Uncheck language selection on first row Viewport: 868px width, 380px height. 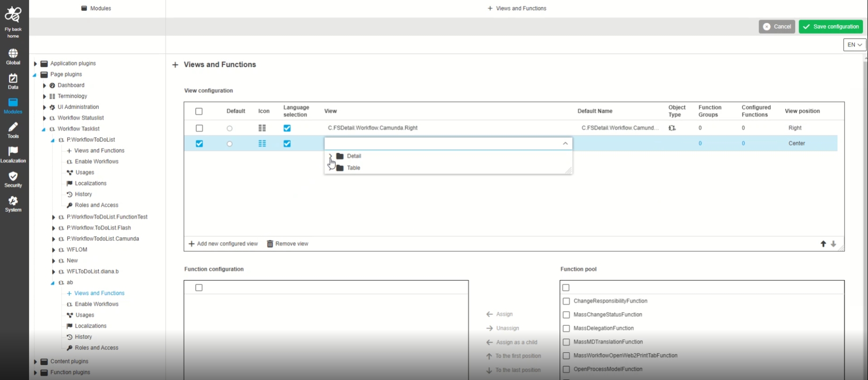click(287, 128)
